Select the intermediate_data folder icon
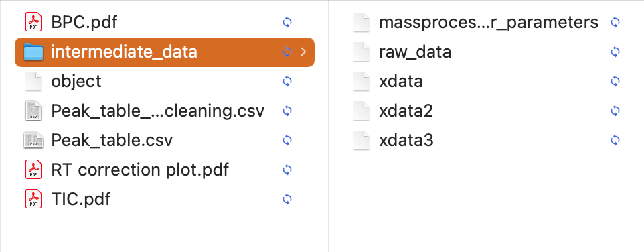Viewport: 644px width, 252px height. pyautogui.click(x=33, y=52)
